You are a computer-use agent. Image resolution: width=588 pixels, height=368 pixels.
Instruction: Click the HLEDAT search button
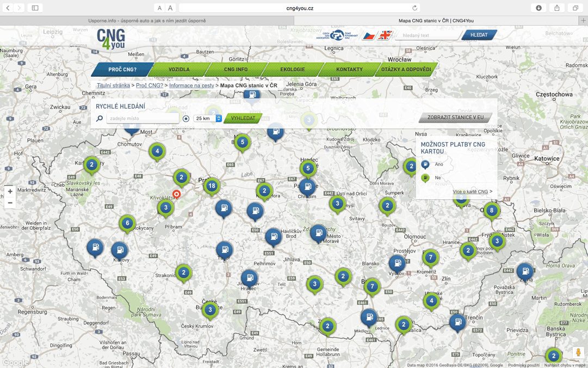(479, 35)
